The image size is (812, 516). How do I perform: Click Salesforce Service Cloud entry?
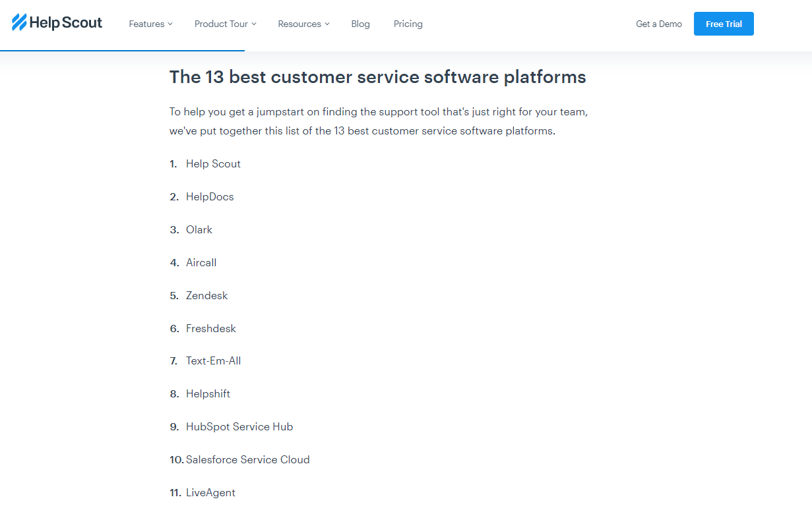pyautogui.click(x=248, y=460)
